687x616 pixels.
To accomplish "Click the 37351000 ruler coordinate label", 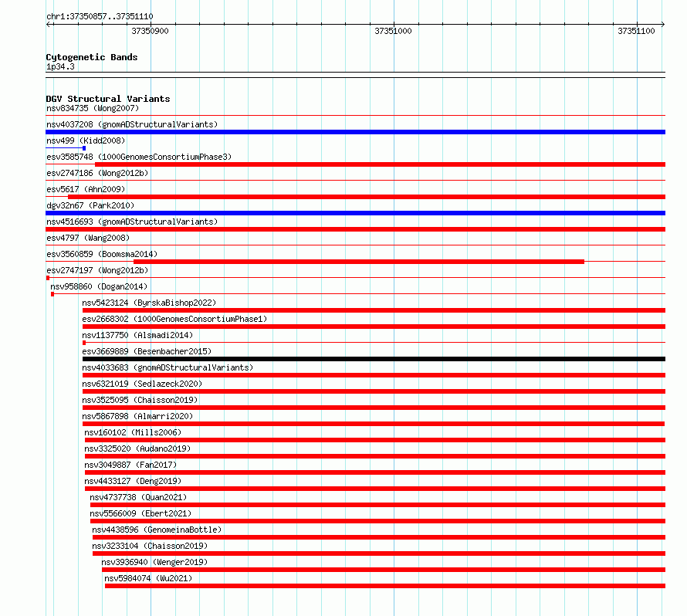I will (393, 31).
